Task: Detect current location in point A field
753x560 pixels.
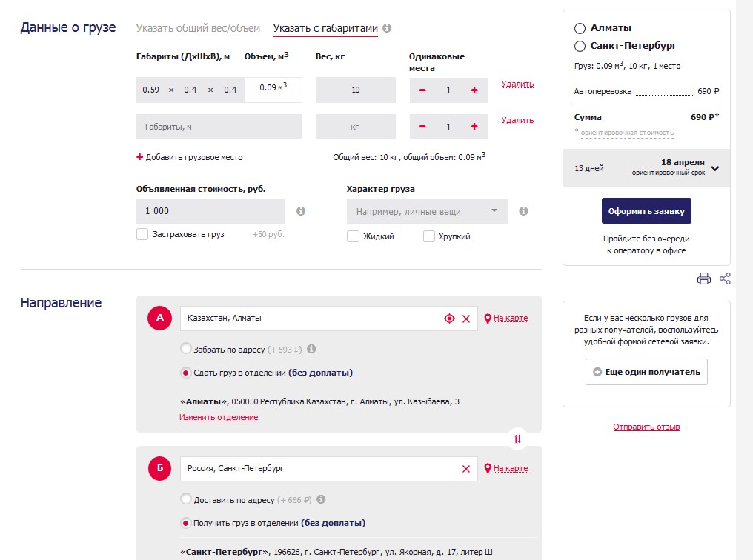Action: click(448, 319)
